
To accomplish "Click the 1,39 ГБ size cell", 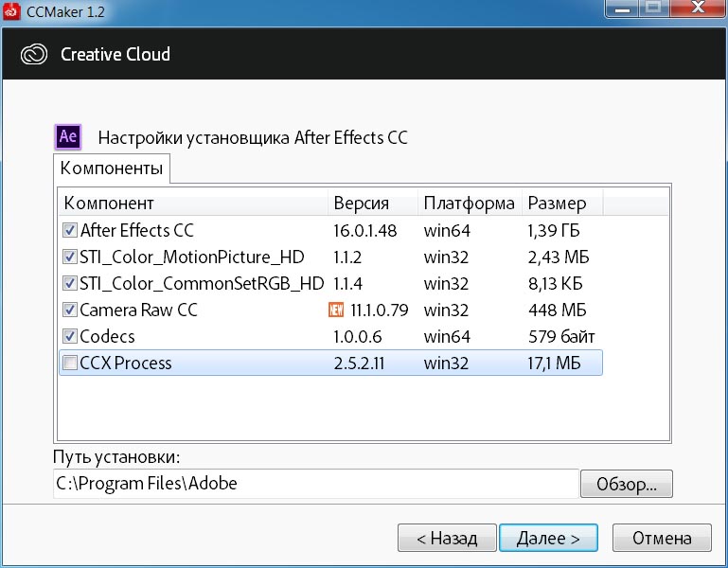I will point(554,230).
